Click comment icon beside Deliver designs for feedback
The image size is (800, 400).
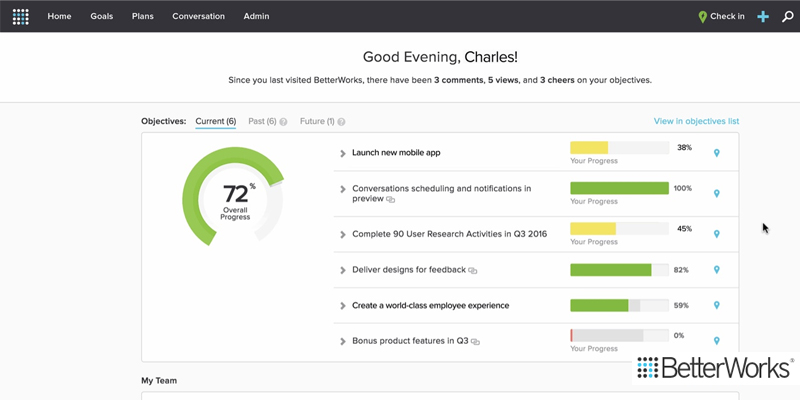tap(473, 271)
